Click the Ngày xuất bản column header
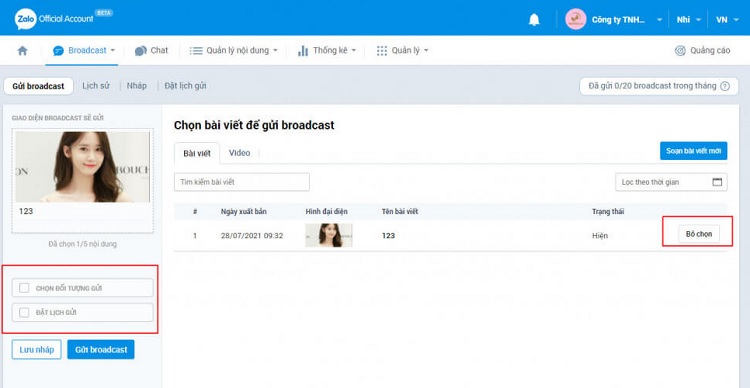This screenshot has width=750, height=388. (243, 211)
